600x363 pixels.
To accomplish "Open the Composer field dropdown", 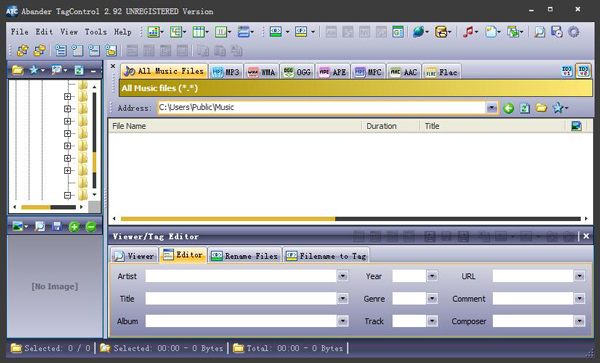I will (x=579, y=321).
